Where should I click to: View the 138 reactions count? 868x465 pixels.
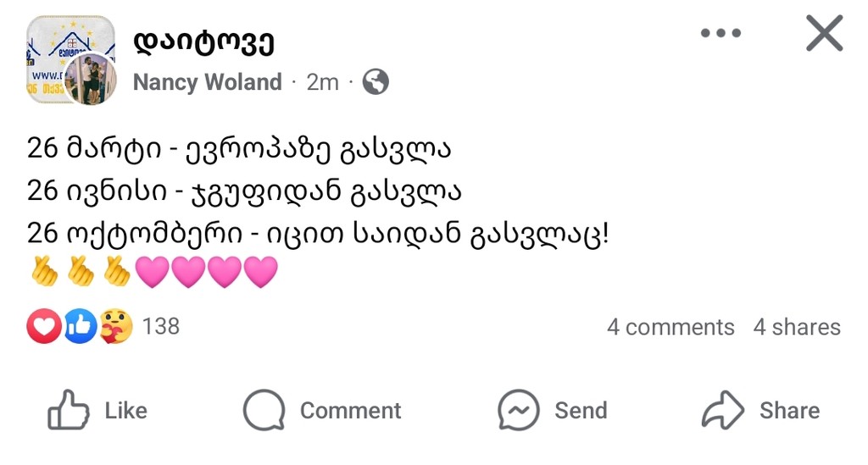point(161,326)
